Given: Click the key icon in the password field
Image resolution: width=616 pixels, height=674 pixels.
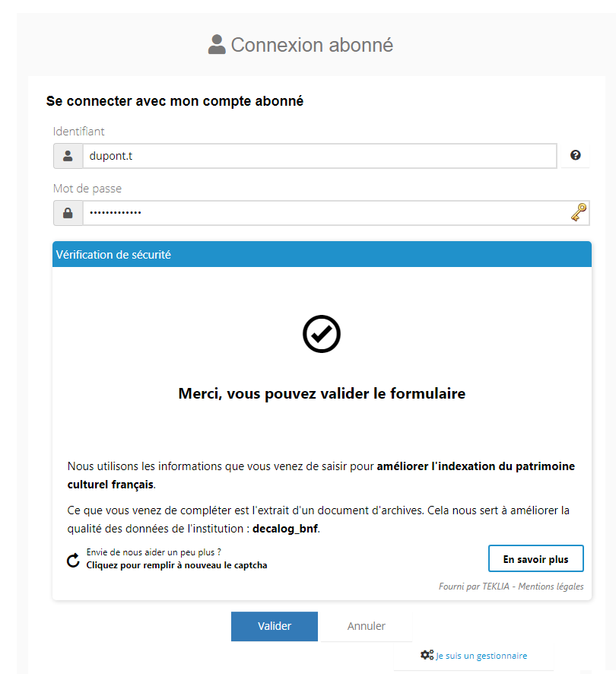Looking at the screenshot, I should [579, 213].
